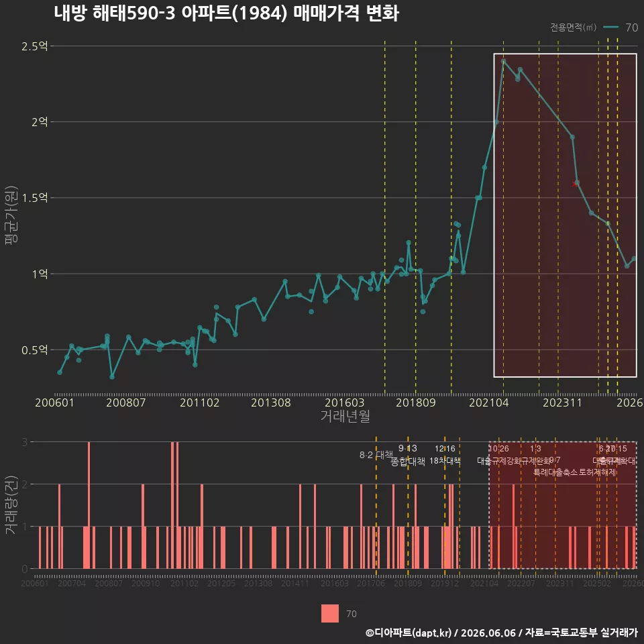
Task: Select the peak data point near 2.4억
Action: click(504, 61)
